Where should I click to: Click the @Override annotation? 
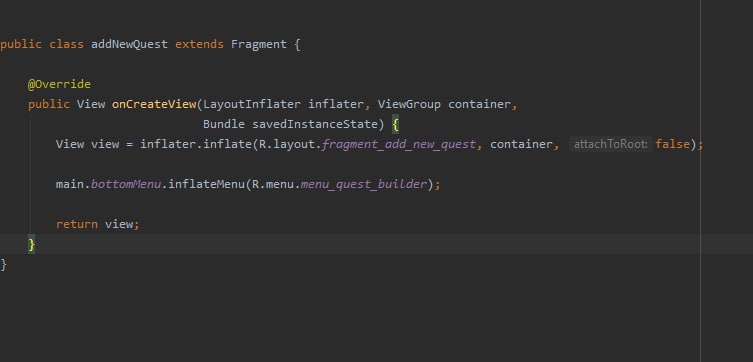tap(59, 84)
